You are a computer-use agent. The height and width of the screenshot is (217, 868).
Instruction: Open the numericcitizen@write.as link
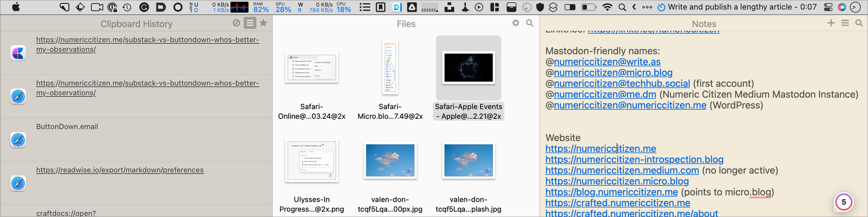click(x=607, y=62)
